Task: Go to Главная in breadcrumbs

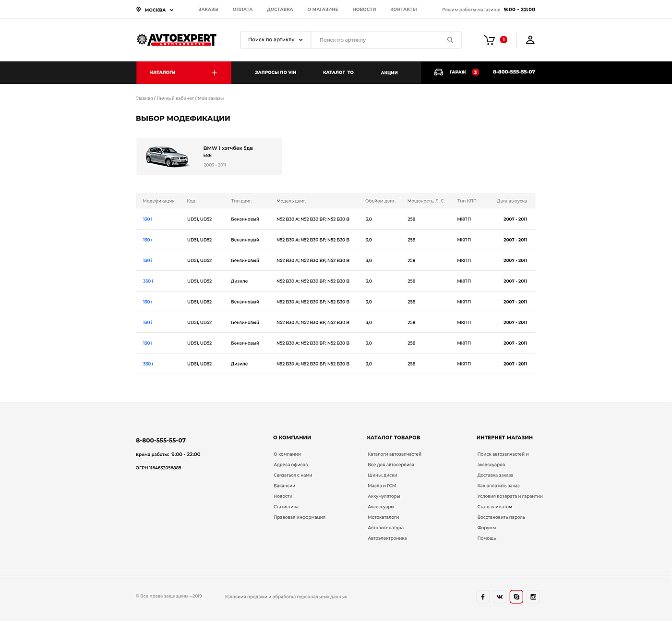Action: [x=144, y=98]
